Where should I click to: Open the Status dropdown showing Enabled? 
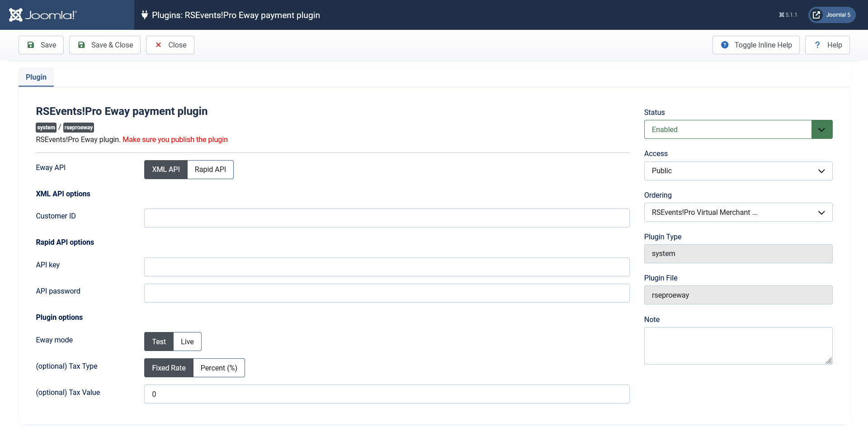[738, 129]
